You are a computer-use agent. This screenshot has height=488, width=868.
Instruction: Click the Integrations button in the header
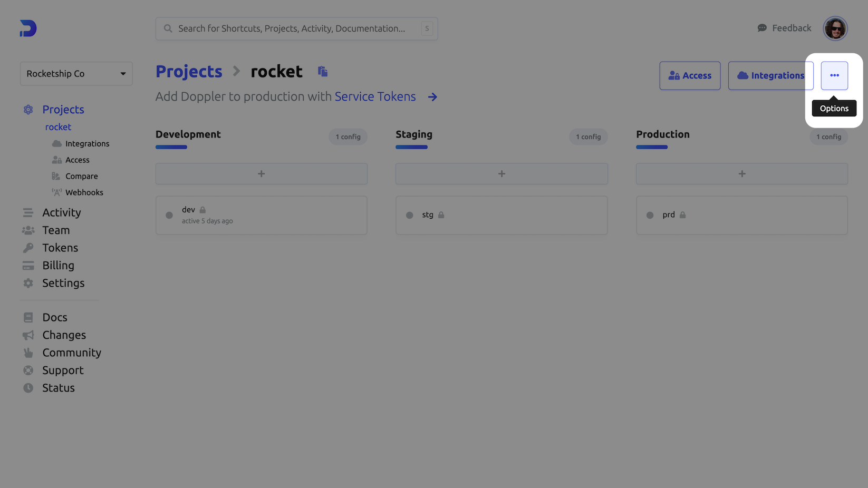pyautogui.click(x=770, y=75)
